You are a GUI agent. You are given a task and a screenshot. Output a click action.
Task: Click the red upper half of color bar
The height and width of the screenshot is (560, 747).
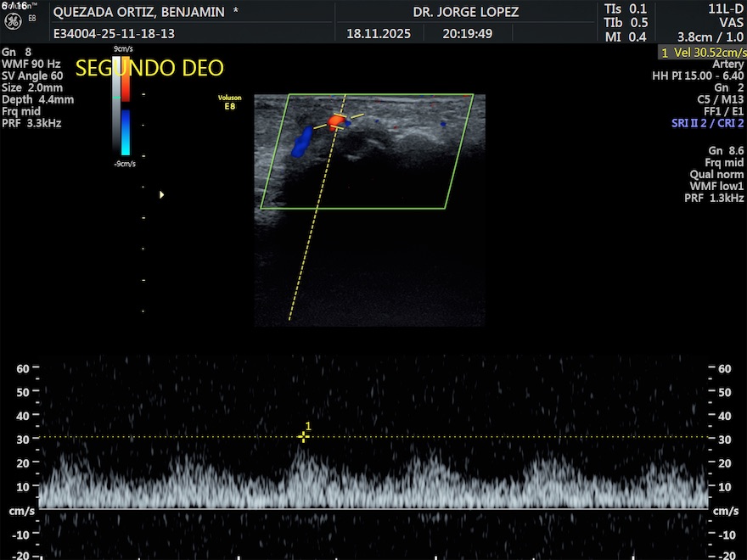(x=126, y=88)
